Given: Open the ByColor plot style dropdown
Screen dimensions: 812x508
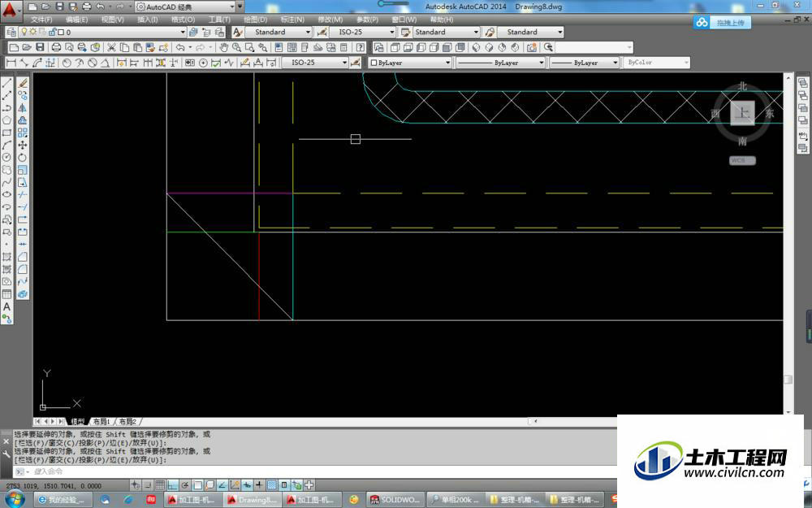Looking at the screenshot, I should (657, 63).
